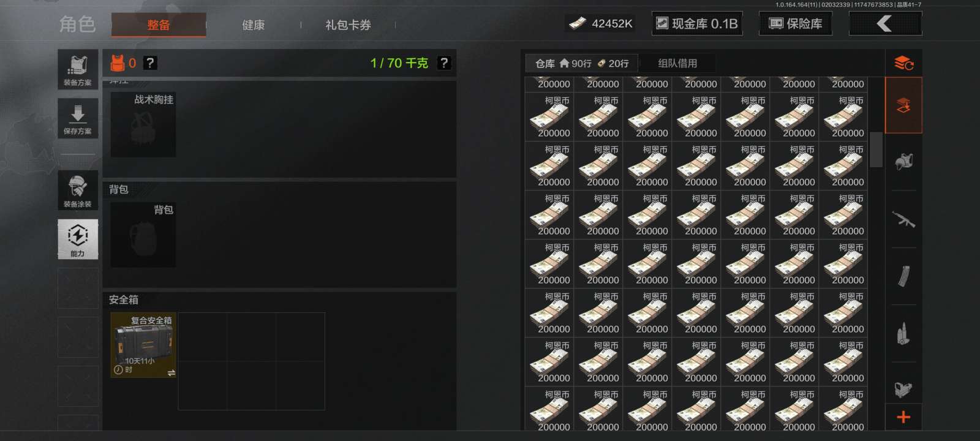
Task: Click the warehouse sort refresh icon
Action: pos(903,62)
